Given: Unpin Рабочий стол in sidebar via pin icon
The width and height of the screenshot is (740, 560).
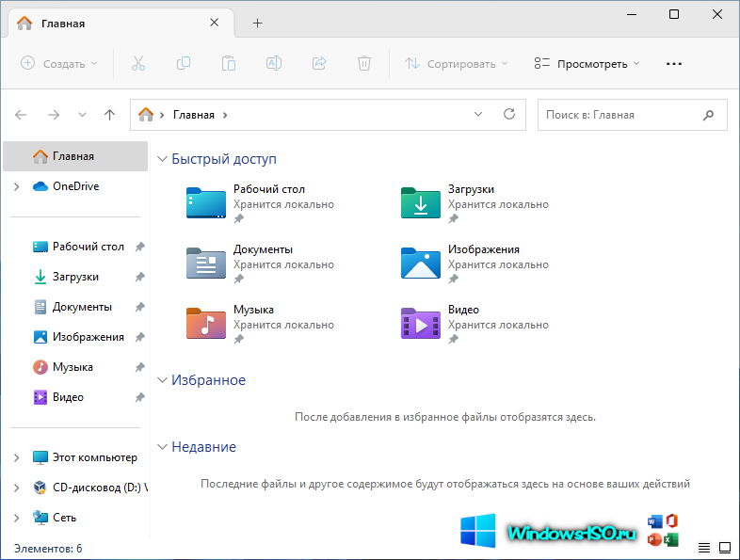Looking at the screenshot, I should [139, 247].
